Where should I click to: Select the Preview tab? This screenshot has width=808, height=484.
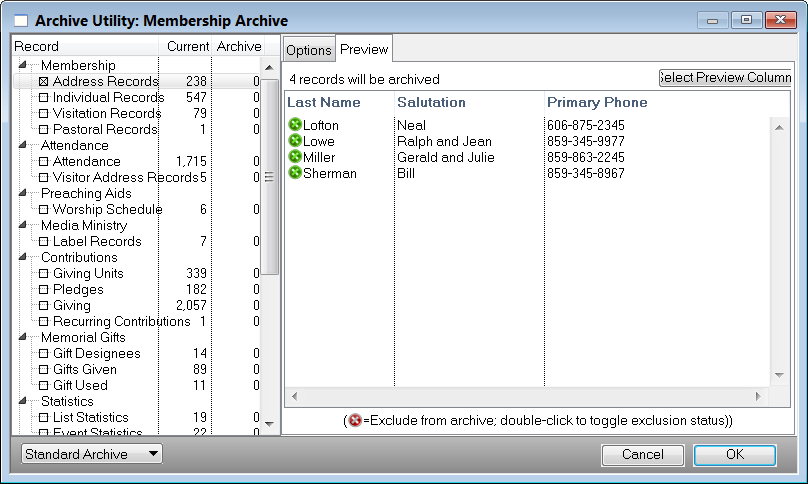(x=363, y=49)
